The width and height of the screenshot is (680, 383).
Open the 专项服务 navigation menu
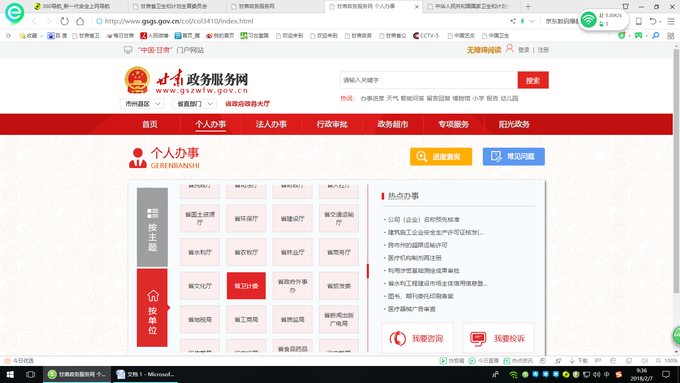click(x=453, y=124)
